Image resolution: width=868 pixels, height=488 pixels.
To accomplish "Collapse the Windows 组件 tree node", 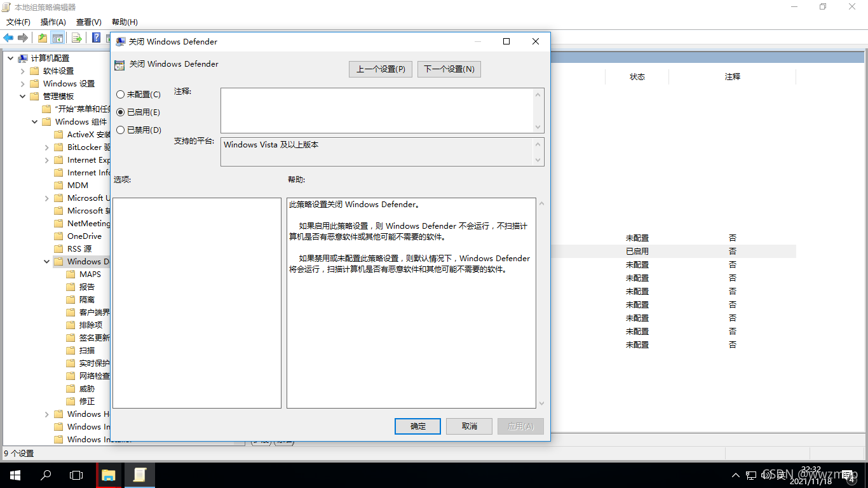I will (35, 122).
